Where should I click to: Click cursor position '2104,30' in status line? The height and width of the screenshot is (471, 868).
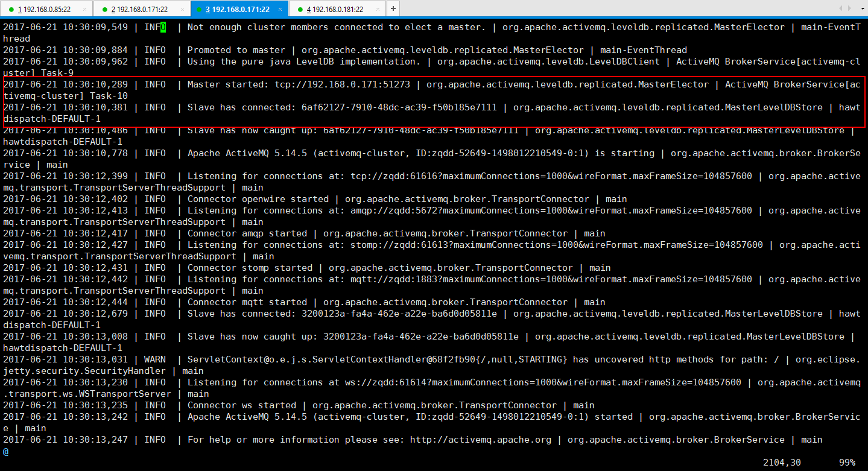pyautogui.click(x=782, y=463)
